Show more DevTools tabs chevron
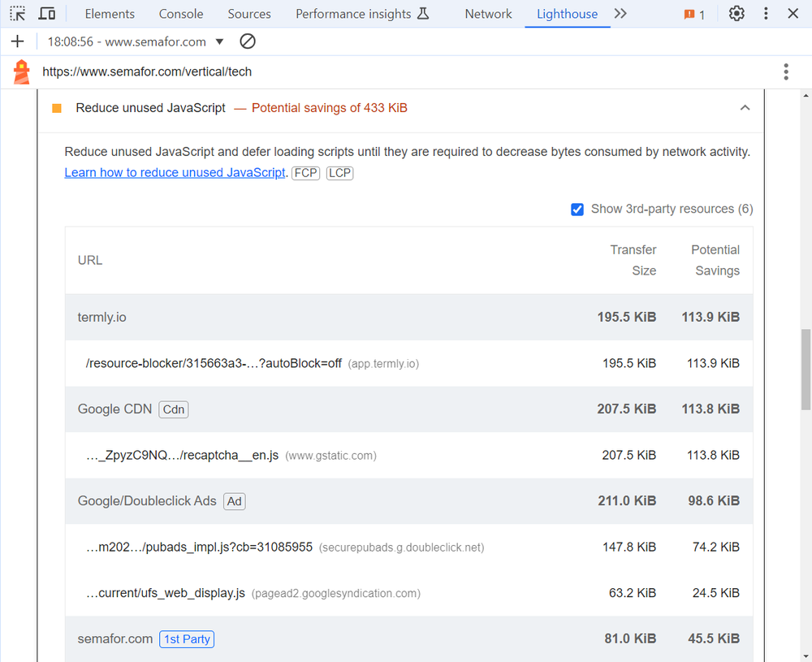The image size is (812, 662). [620, 14]
